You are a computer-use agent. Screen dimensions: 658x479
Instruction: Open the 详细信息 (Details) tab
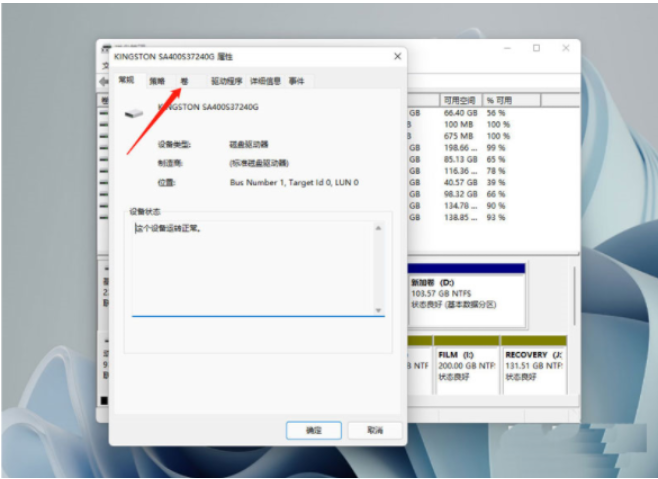point(266,81)
